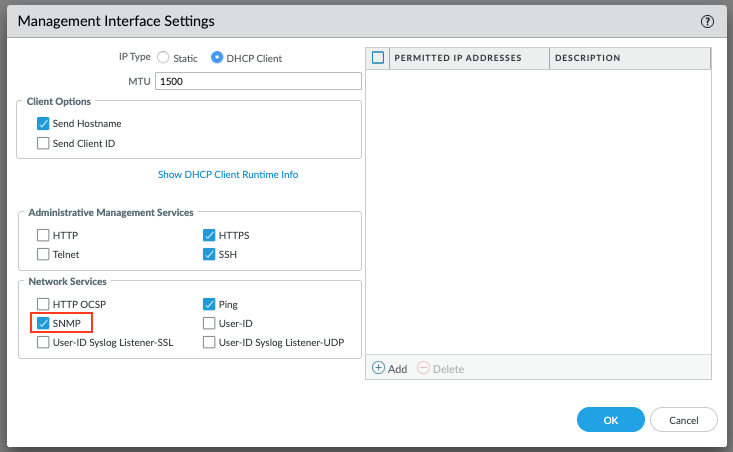The height and width of the screenshot is (452, 733).
Task: Toggle the SSH checkbox
Action: (x=209, y=254)
